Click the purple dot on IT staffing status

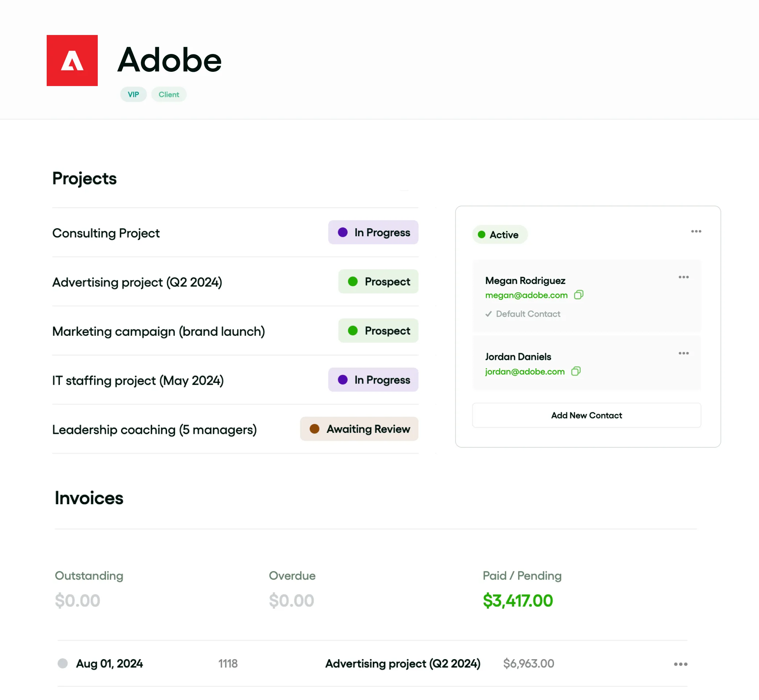click(342, 380)
